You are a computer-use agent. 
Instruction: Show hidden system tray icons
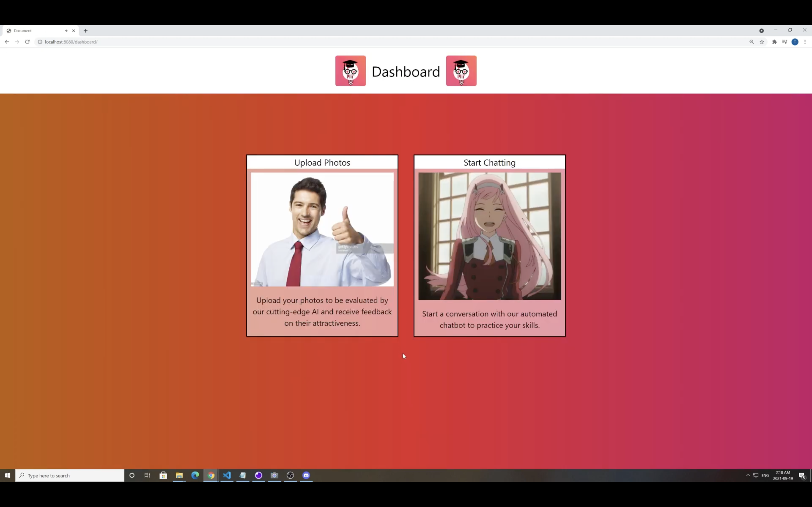(x=748, y=475)
